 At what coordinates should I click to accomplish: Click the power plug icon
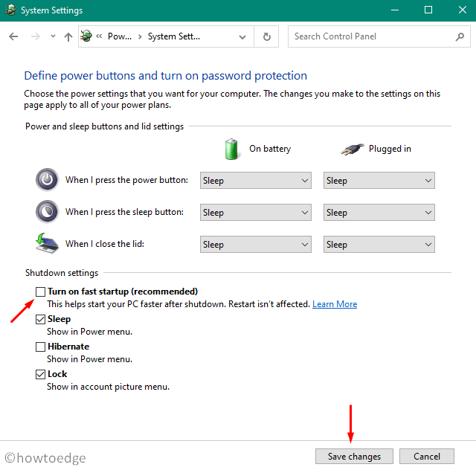[x=352, y=149]
